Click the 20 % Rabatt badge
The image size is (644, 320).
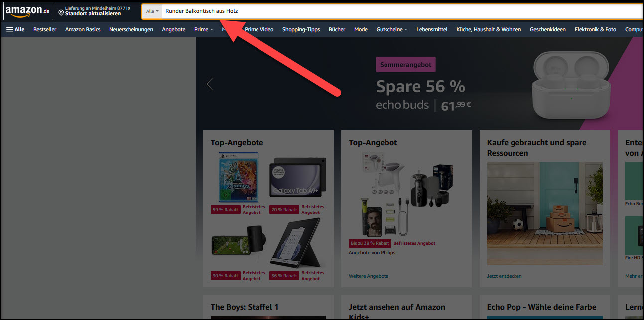pyautogui.click(x=284, y=210)
